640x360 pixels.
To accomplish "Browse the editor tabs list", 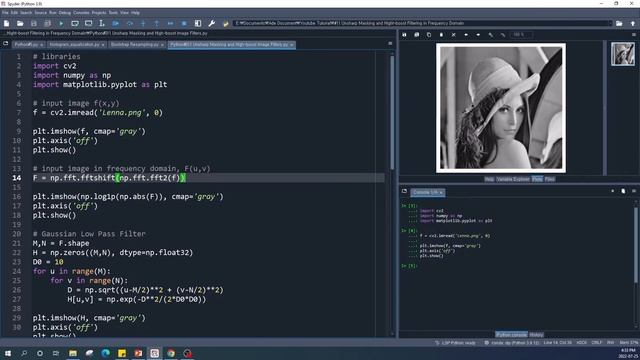I will (x=6, y=44).
